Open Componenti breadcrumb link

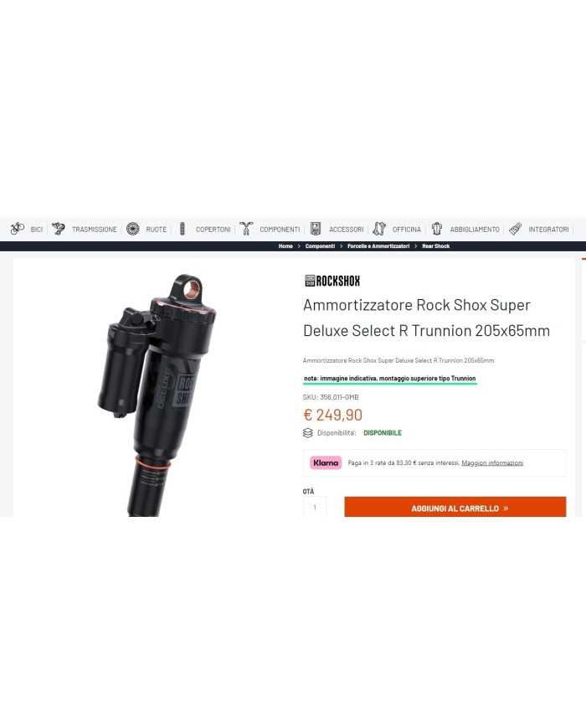[320, 246]
